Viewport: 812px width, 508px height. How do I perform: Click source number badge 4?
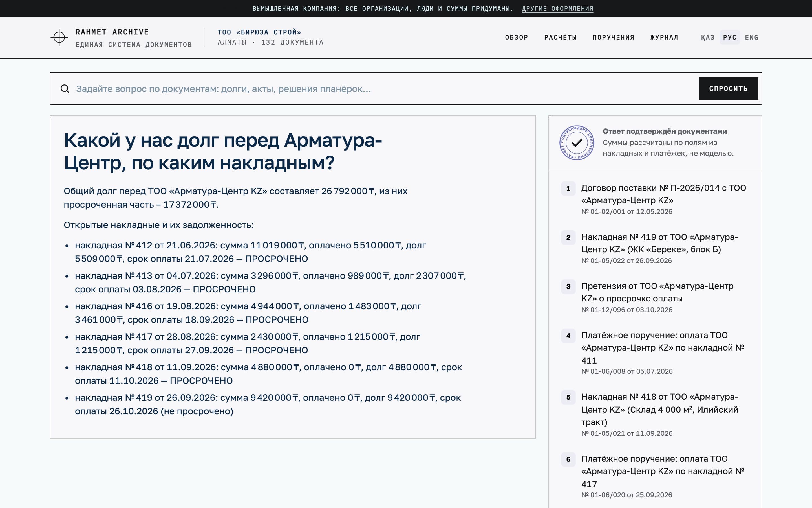[x=568, y=336]
